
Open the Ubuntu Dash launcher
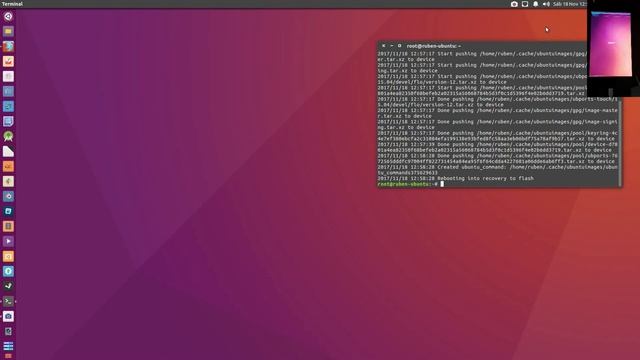[x=8, y=17]
